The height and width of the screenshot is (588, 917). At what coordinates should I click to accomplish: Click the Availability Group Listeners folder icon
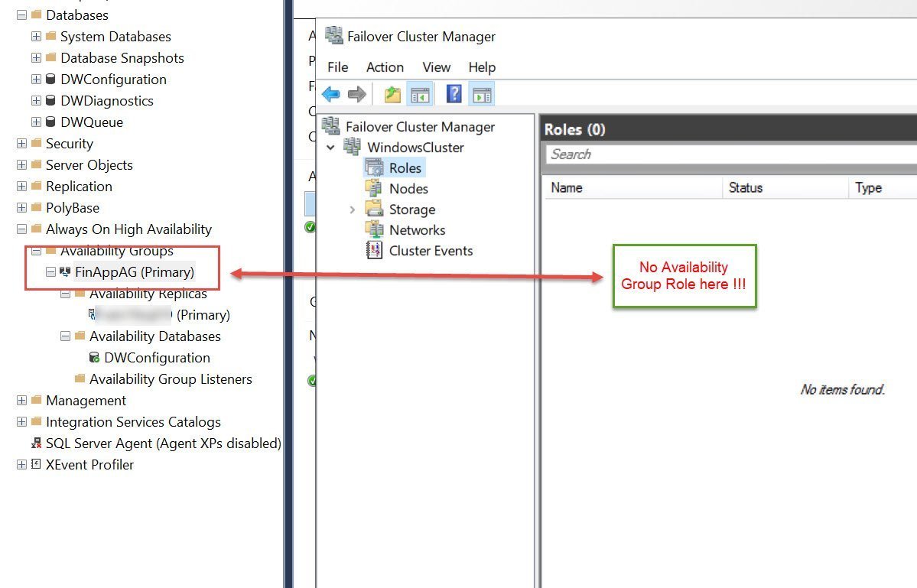click(80, 378)
